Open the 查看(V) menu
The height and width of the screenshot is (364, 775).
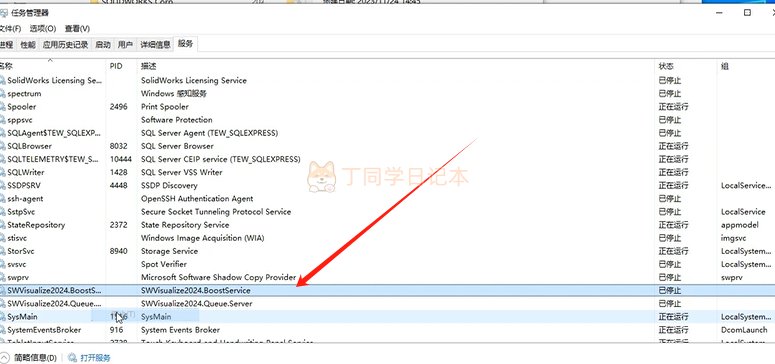pyautogui.click(x=77, y=29)
